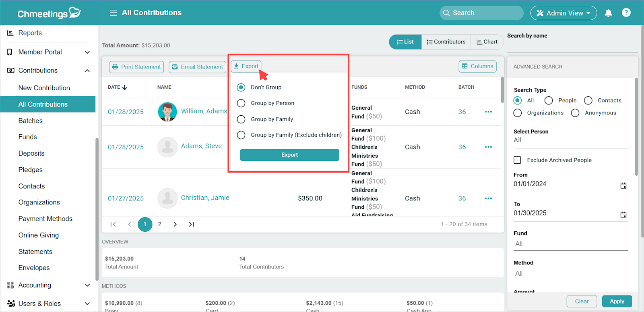
Task: Open Funds in sidebar
Action: coord(28,137)
